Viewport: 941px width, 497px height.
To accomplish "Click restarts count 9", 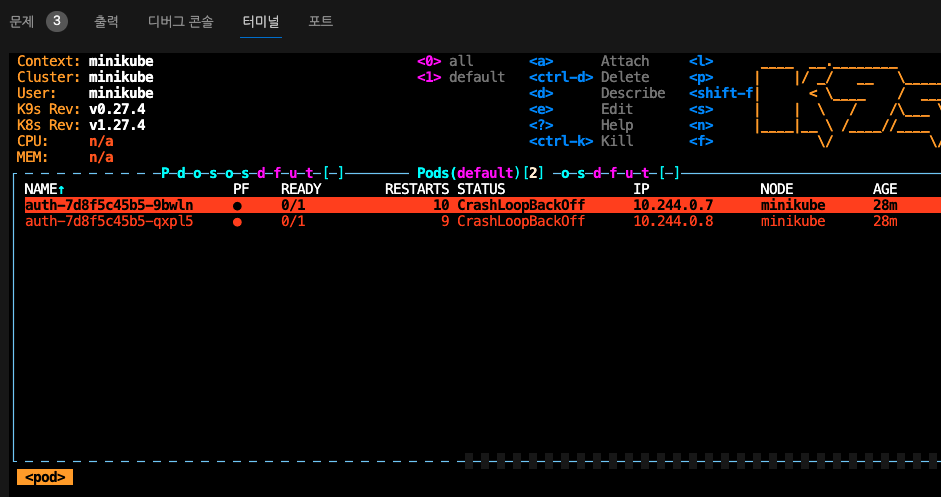I will point(445,221).
